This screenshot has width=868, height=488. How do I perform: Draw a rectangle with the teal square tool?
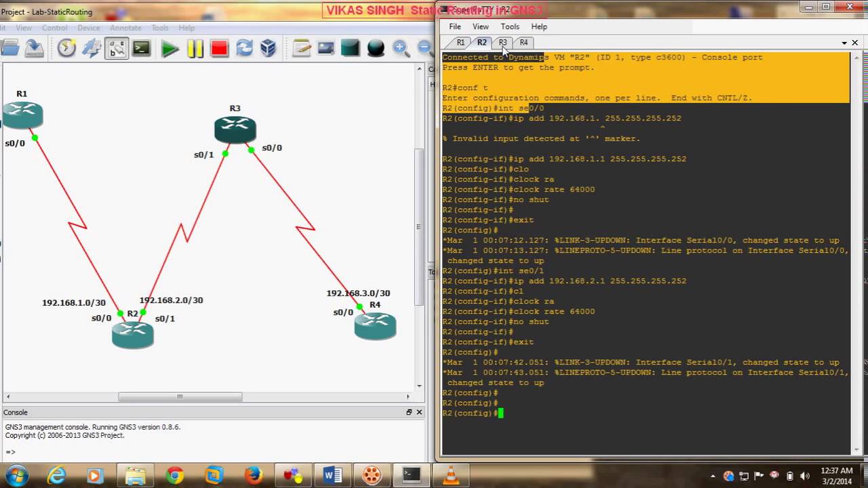[x=351, y=48]
